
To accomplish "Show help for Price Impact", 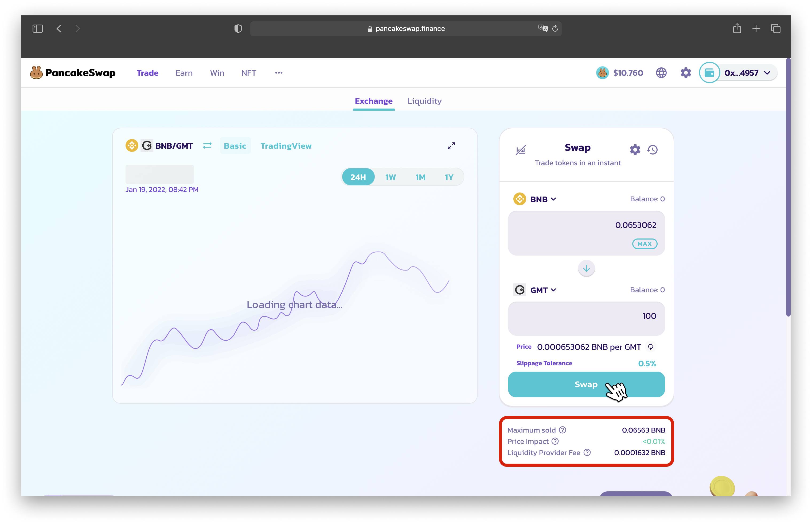I will tap(555, 441).
